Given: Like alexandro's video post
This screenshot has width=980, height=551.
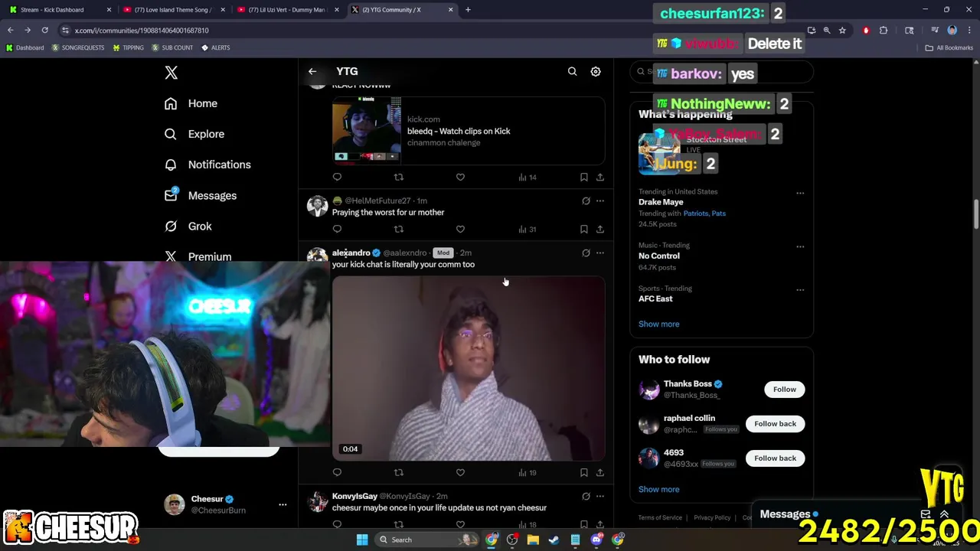Looking at the screenshot, I should (460, 473).
